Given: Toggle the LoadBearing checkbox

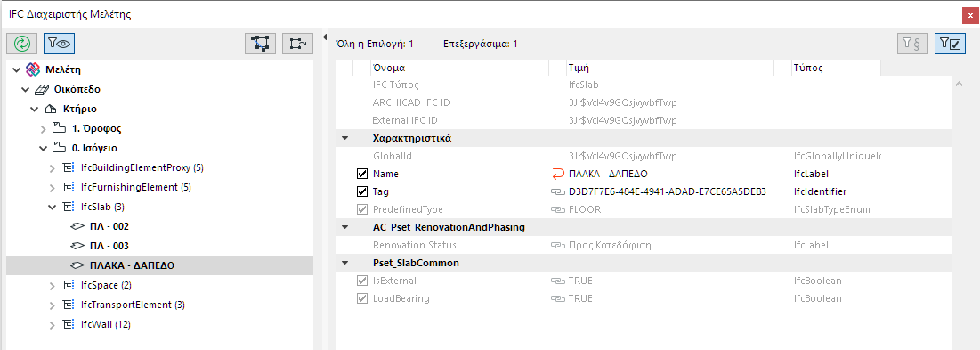Looking at the screenshot, I should tap(362, 298).
